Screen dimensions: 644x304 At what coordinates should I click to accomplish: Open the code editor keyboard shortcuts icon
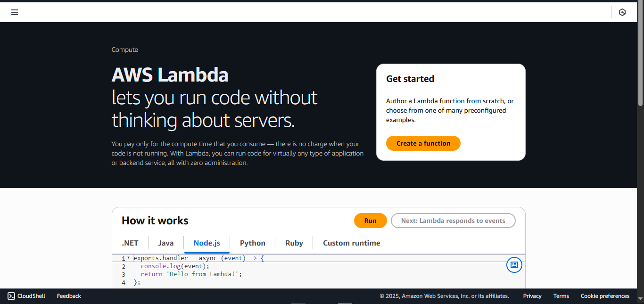coord(514,265)
